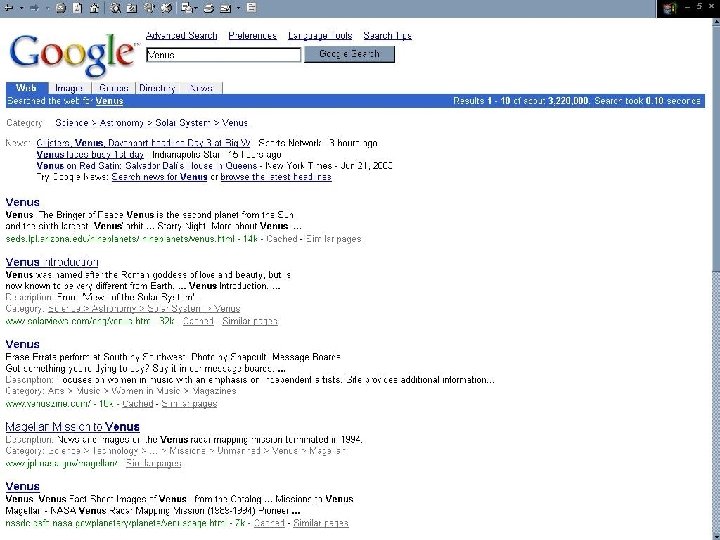The image size is (720, 540).
Task: Open the category link under the Magellan result
Action: click(197, 451)
